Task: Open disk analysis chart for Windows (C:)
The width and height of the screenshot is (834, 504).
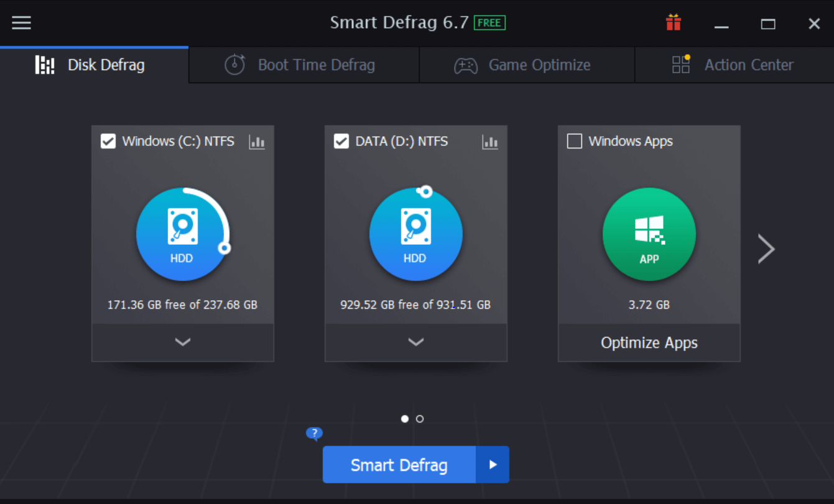Action: point(257,142)
